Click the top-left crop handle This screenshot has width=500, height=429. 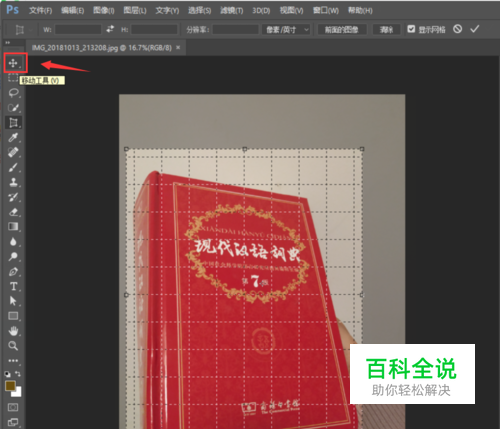tap(126, 149)
